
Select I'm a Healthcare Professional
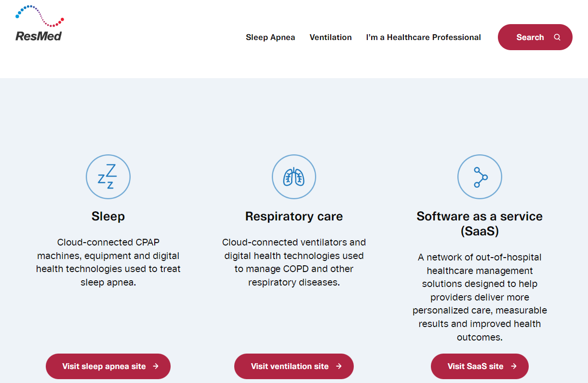(423, 37)
